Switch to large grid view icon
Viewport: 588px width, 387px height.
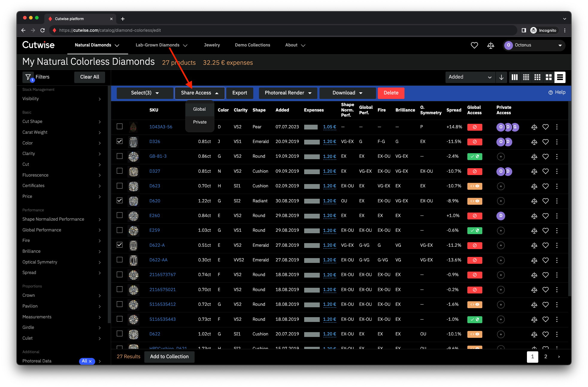(x=548, y=77)
